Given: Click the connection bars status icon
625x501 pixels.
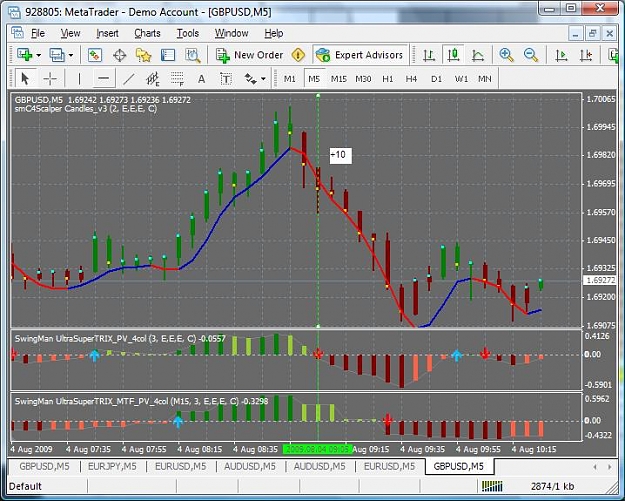Looking at the screenshot, I should click(492, 486).
